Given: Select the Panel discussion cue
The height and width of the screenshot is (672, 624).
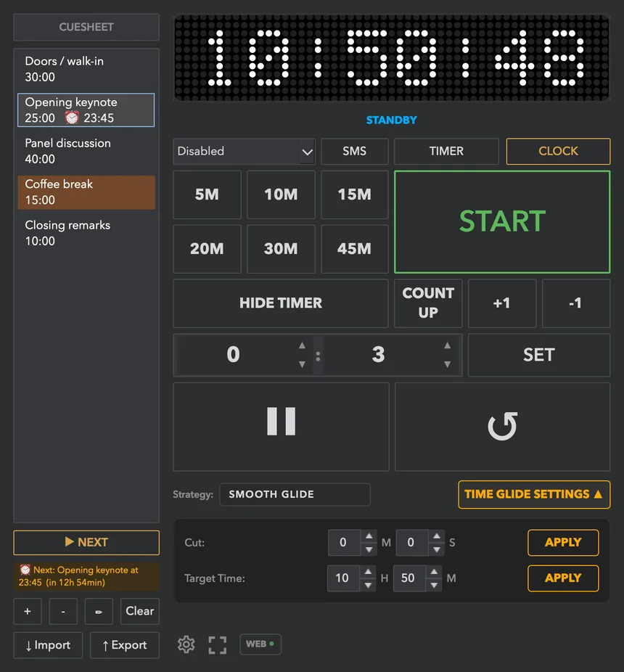Looking at the screenshot, I should (x=86, y=151).
